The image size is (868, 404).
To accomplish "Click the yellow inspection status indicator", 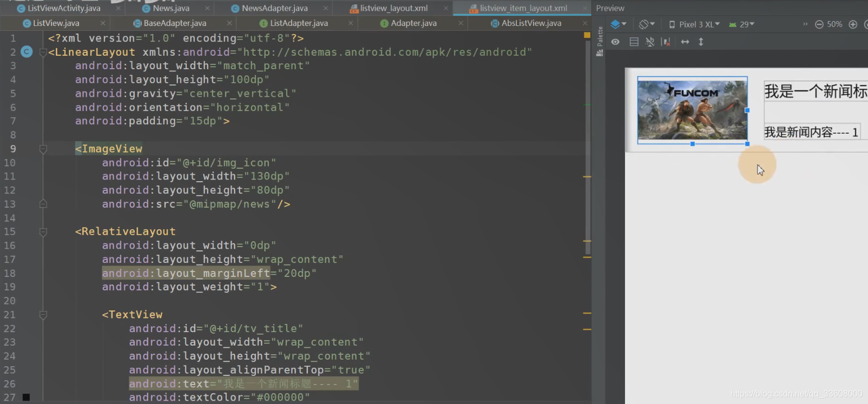I will tap(587, 35).
